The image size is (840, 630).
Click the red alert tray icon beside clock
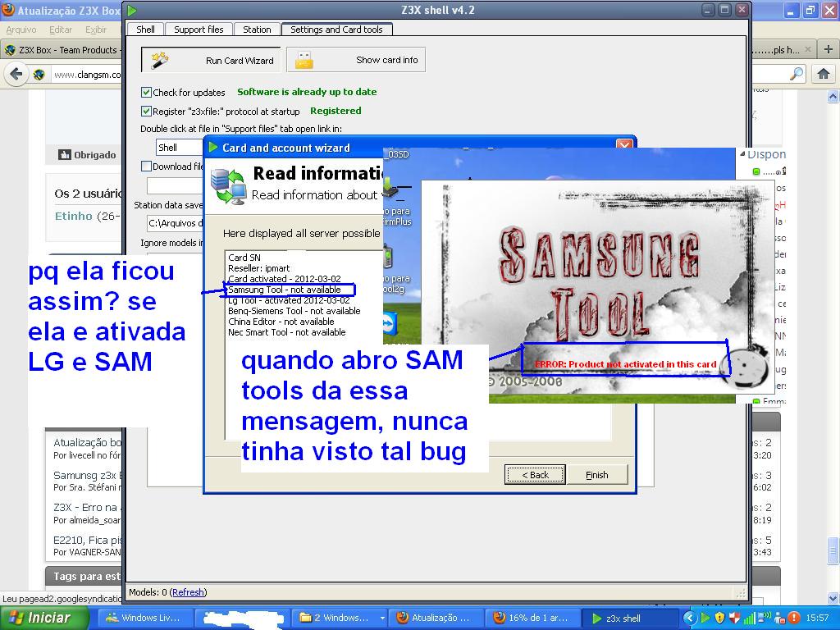pyautogui.click(x=793, y=618)
